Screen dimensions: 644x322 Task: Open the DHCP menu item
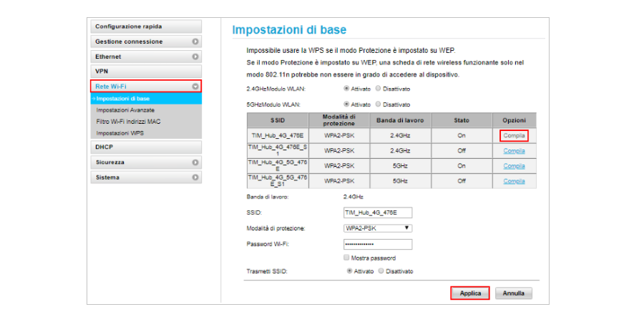coord(146,147)
